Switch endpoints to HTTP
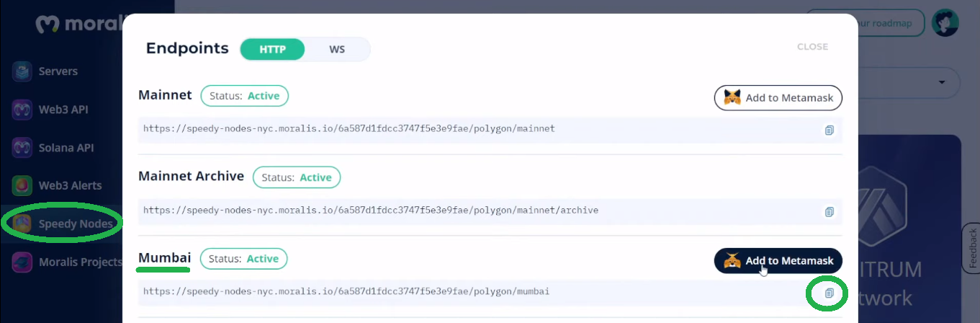Screen dimensions: 980x323 (272, 50)
